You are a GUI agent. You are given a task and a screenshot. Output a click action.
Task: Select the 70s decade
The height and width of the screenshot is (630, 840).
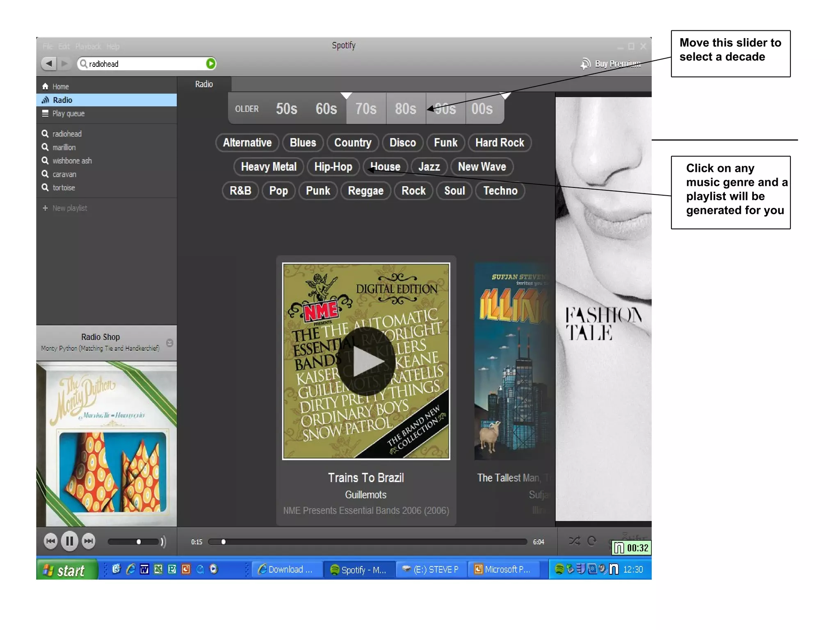366,109
